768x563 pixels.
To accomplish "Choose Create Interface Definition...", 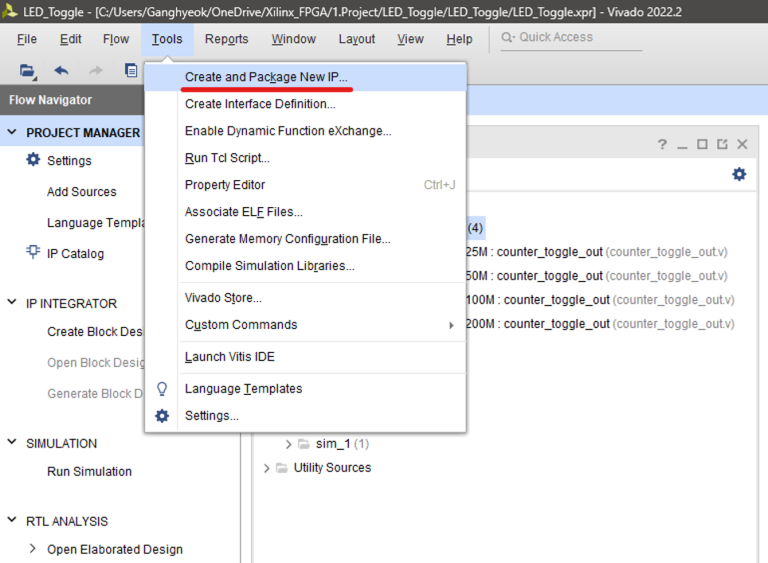I will click(x=306, y=104).
